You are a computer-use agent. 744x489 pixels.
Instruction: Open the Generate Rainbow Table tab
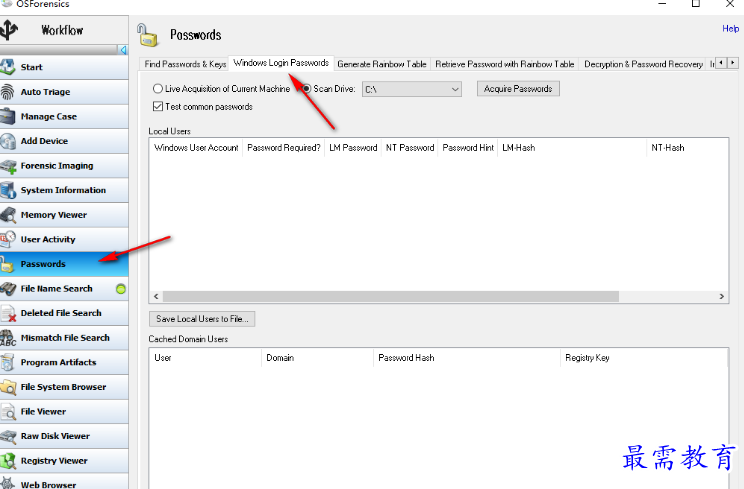tap(381, 64)
